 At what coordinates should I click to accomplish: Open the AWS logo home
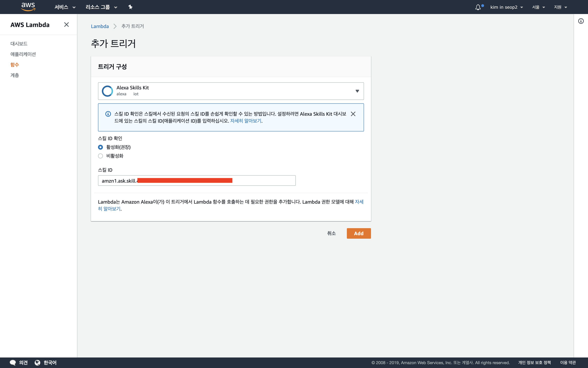click(x=28, y=7)
